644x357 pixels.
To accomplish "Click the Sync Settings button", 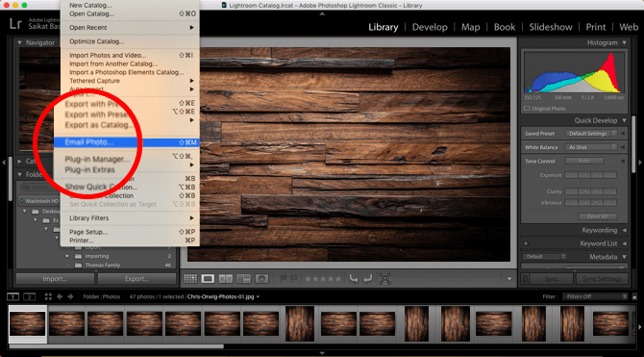I will (602, 279).
